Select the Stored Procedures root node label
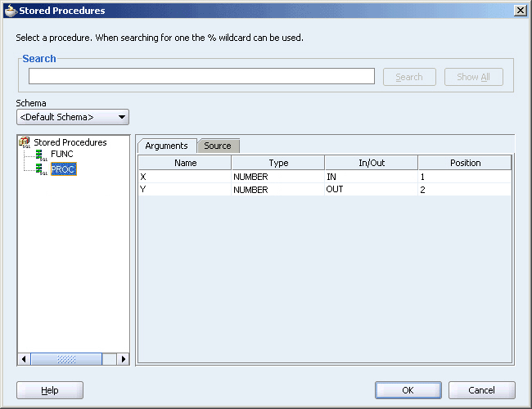532x409 pixels. point(70,142)
